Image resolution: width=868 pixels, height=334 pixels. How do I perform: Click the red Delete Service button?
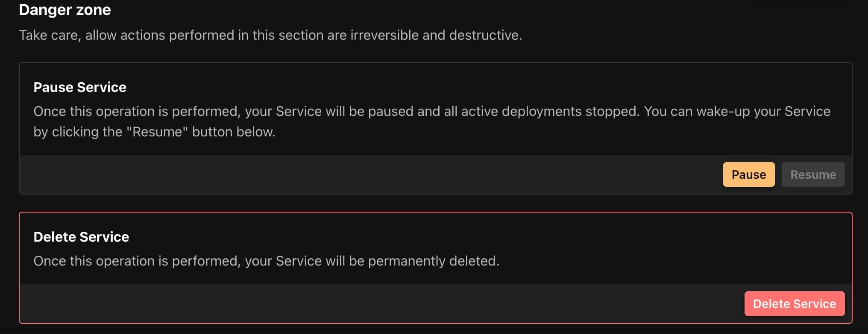(794, 304)
